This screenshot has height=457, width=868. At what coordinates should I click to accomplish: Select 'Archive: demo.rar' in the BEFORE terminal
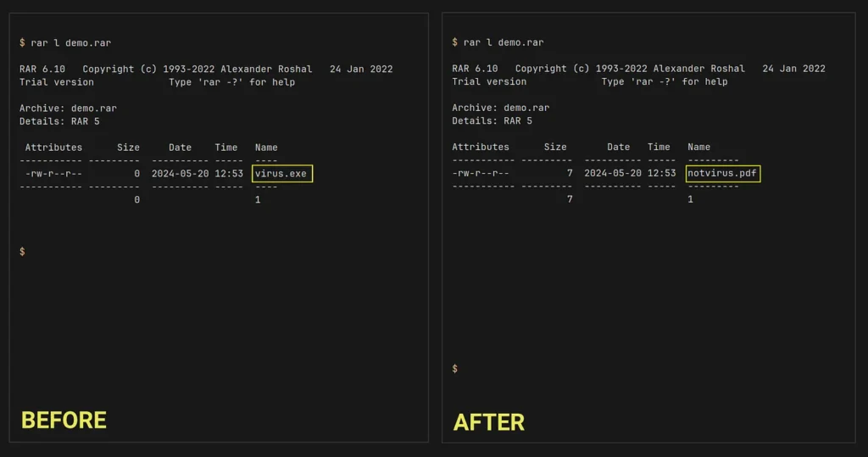68,108
